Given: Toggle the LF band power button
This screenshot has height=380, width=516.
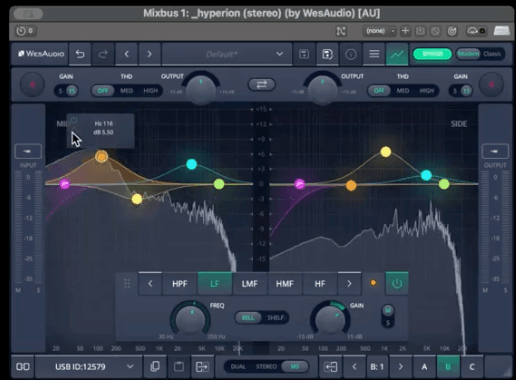Looking at the screenshot, I should pyautogui.click(x=397, y=284).
